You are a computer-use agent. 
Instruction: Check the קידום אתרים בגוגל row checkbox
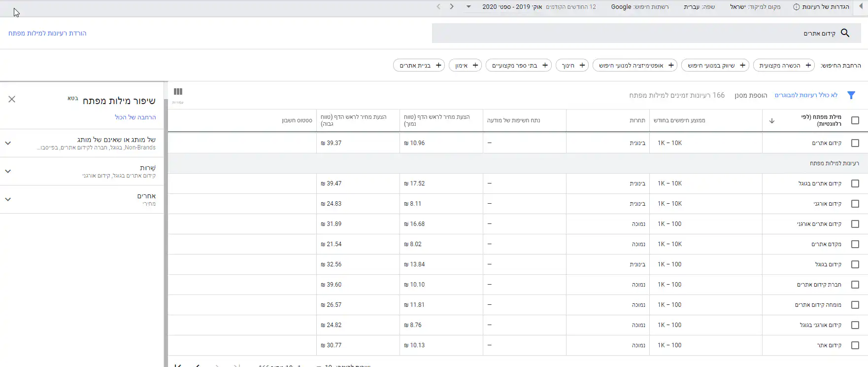click(855, 183)
